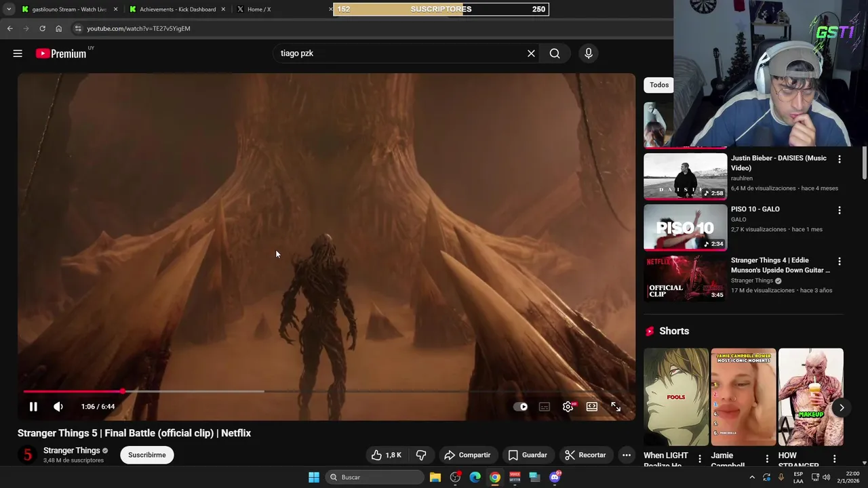This screenshot has width=868, height=488.
Task: Open the video settings gear
Action: 568,407
